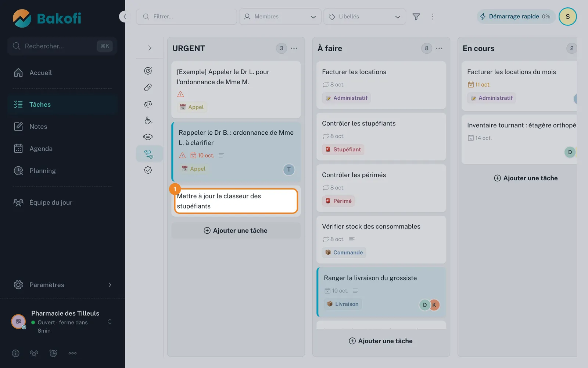Expand the vertical icon strip panel

click(x=150, y=48)
